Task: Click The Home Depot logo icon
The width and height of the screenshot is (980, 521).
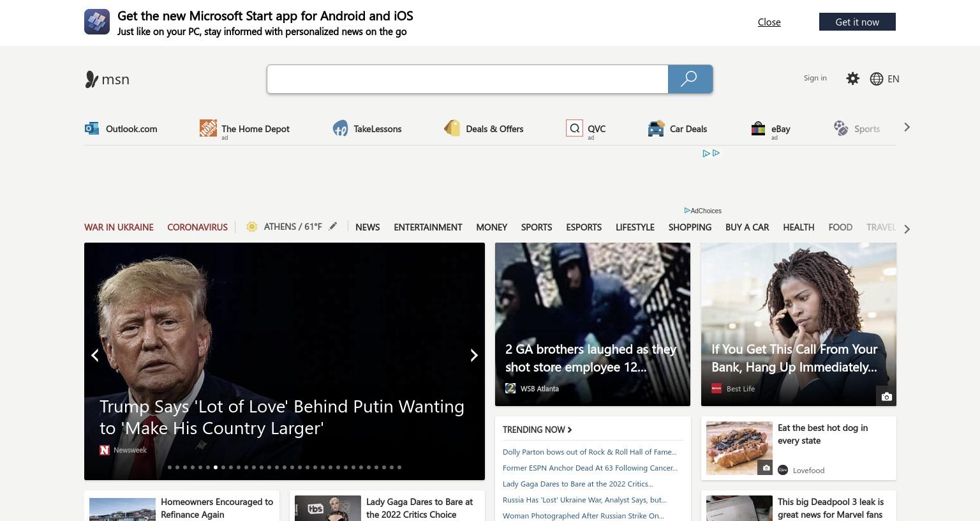Action: coord(208,128)
